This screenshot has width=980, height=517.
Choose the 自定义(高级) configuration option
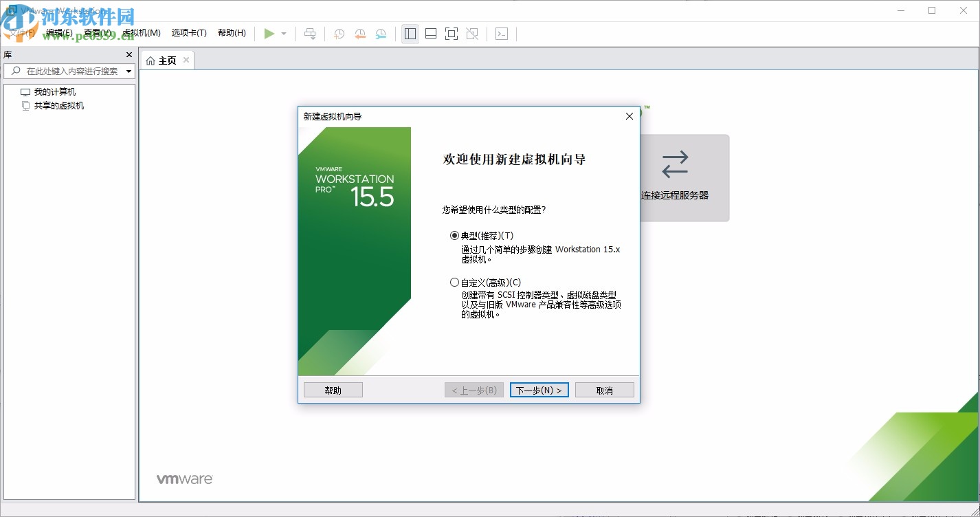pos(454,282)
